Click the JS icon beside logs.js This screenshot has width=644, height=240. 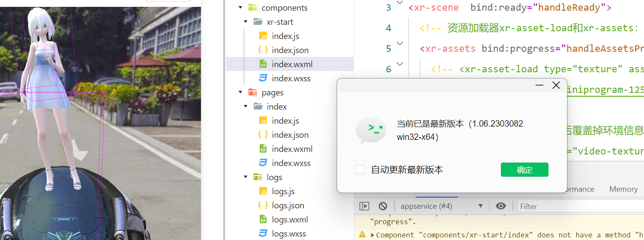[263, 191]
